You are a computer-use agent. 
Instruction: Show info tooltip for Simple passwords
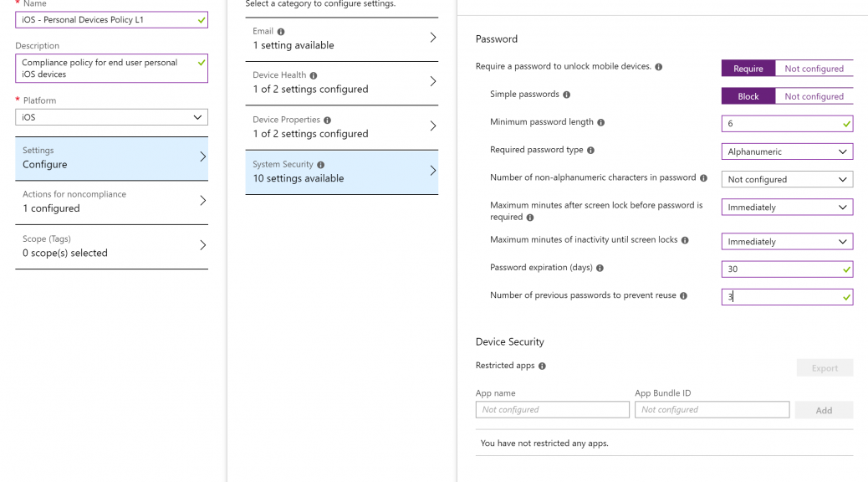click(x=566, y=95)
